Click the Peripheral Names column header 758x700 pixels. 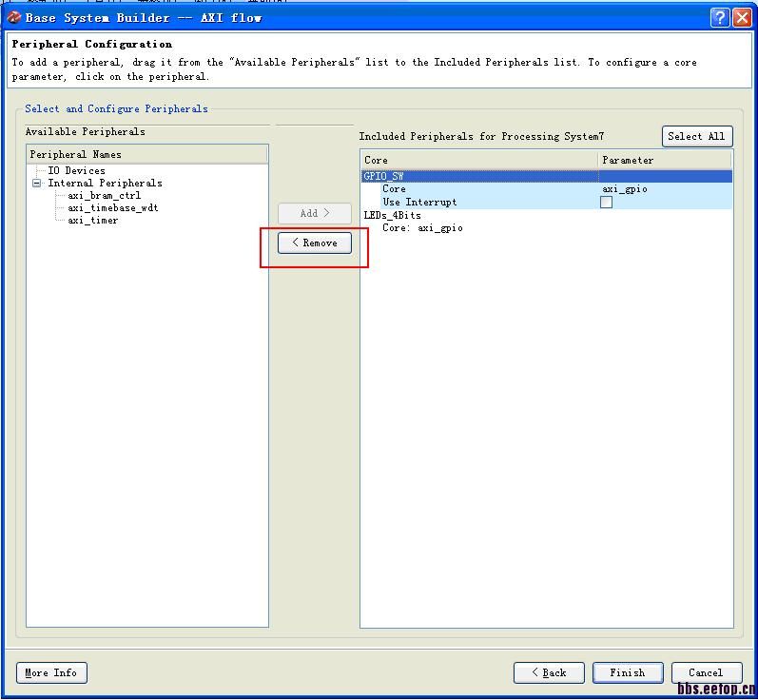coord(147,154)
